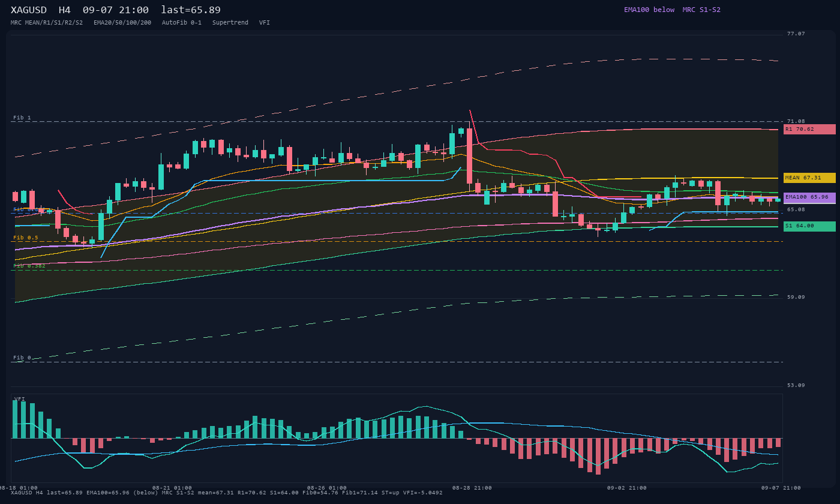
Task: Click the Fib 1 level label
Action: 22,118
